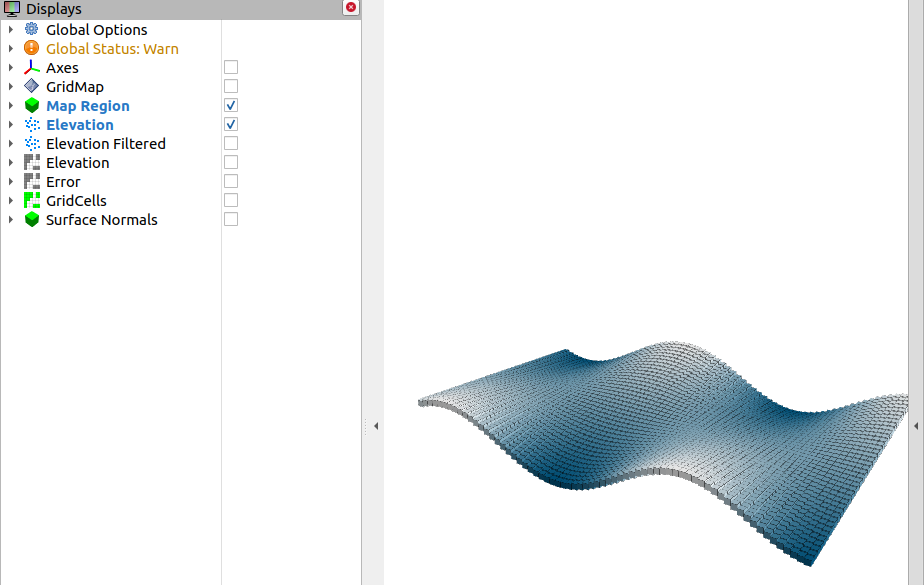Disable the Map Region checkbox
This screenshot has width=924, height=585.
click(x=230, y=105)
